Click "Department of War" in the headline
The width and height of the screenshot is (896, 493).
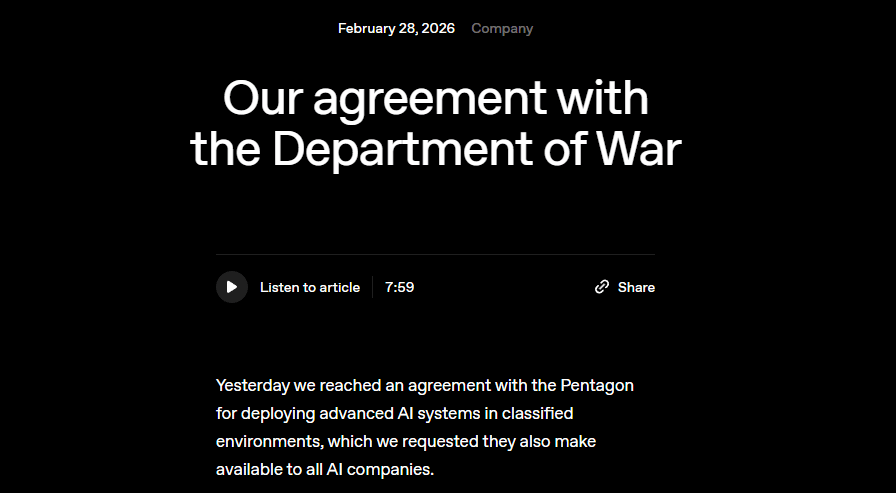click(476, 148)
